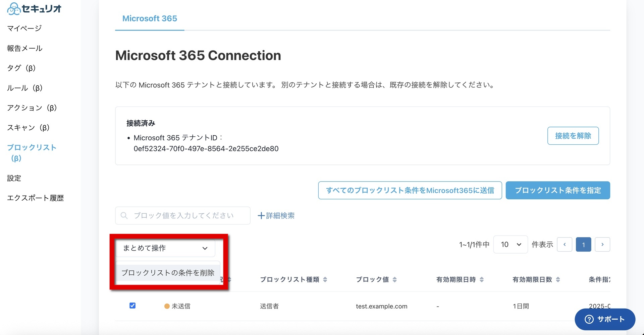The image size is (644, 335).
Task: Open the 10 items-per-page dropdown
Action: coord(511,245)
